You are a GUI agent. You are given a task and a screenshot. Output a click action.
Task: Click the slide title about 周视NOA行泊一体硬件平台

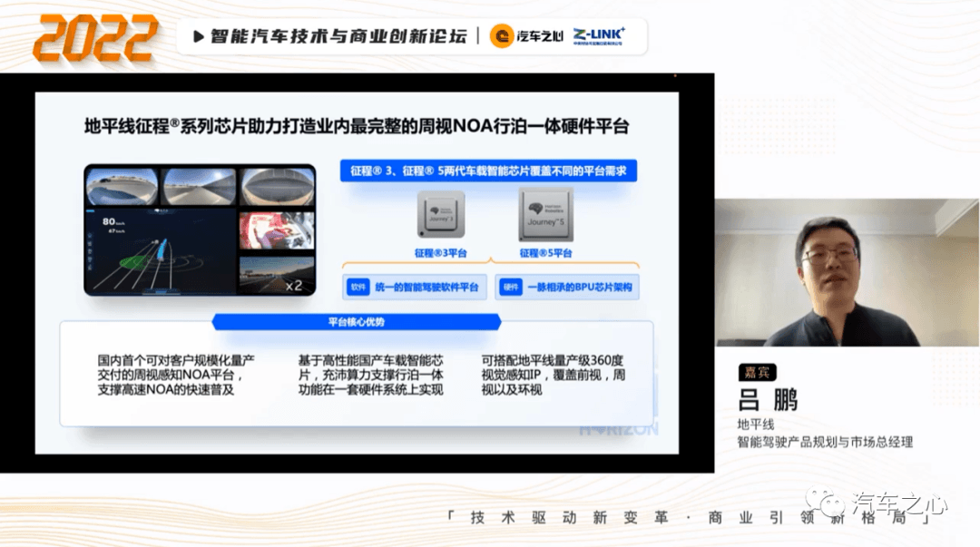coord(357,126)
